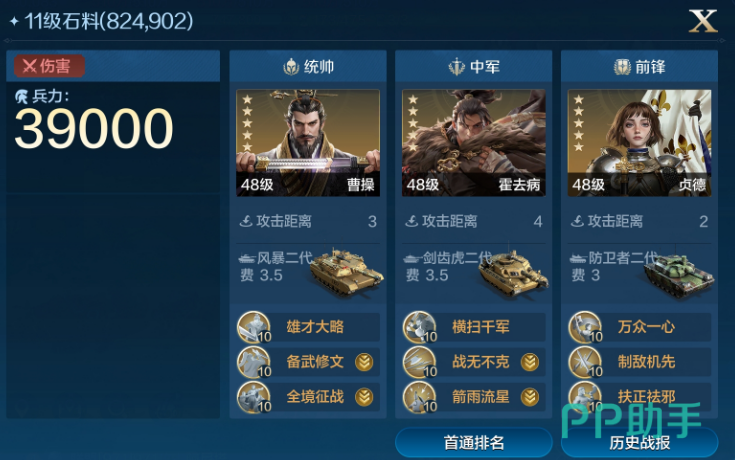Click the 雄才大略 skill icon
Viewport: 735px width, 460px height.
(x=255, y=327)
